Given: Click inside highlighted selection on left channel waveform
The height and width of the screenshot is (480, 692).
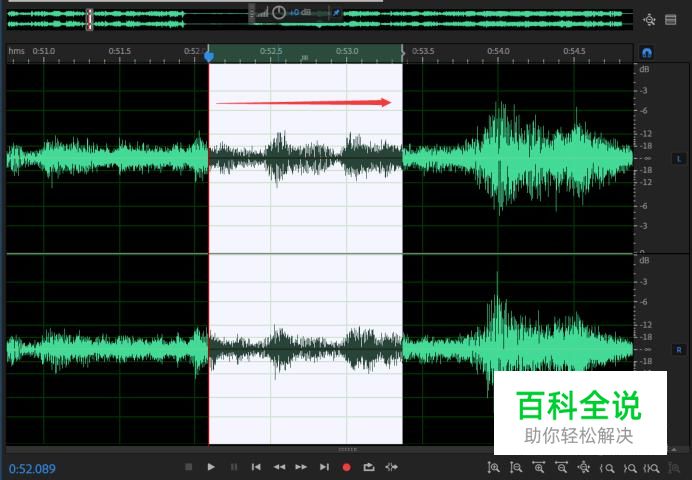Looking at the screenshot, I should (305, 157).
